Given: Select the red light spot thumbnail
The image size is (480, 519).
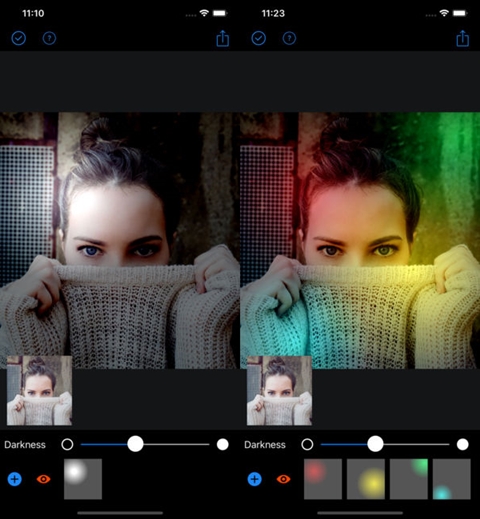Looking at the screenshot, I should pyautogui.click(x=323, y=479).
